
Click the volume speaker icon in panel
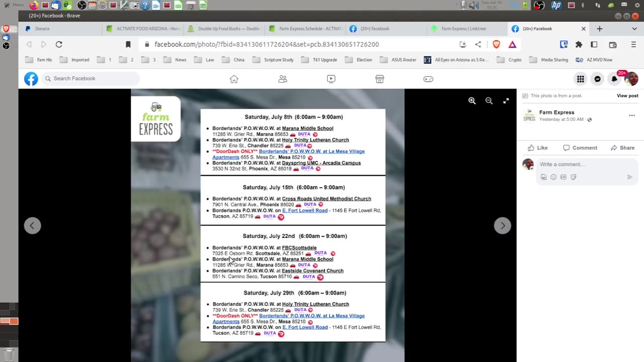click(x=473, y=6)
